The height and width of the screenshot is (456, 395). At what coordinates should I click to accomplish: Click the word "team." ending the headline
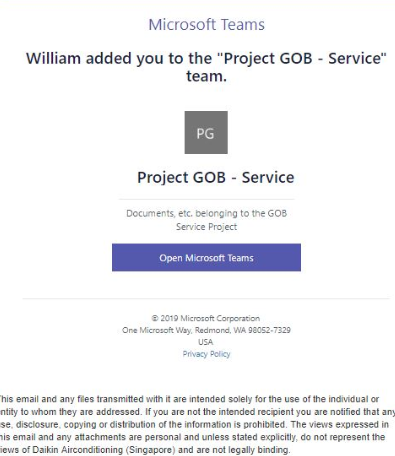coord(206,76)
